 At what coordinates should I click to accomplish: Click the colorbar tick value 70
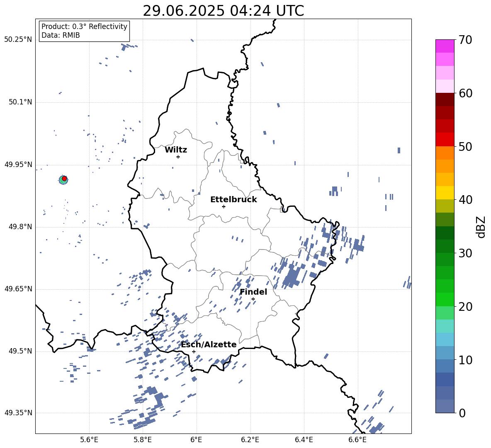click(466, 40)
